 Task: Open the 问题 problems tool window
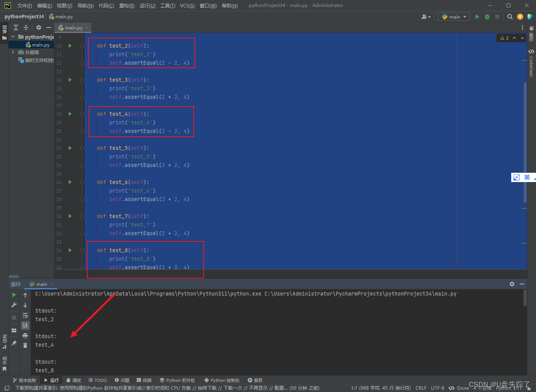tap(122, 380)
